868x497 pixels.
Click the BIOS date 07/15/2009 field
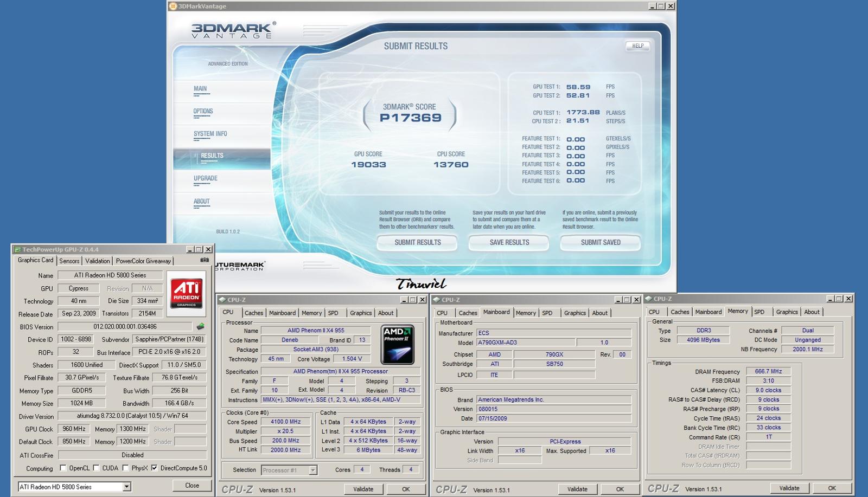point(554,418)
